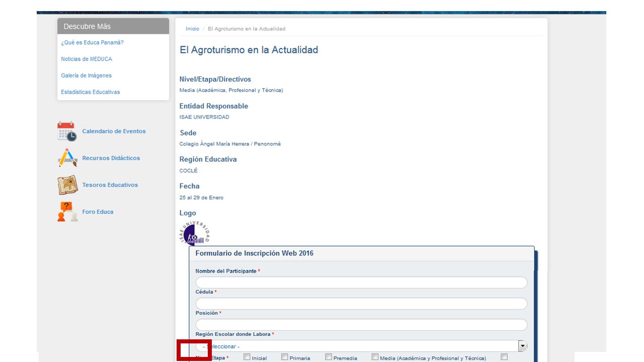The image size is (644, 362).
Task: Open the Calendario de Eventos link
Action: (114, 131)
